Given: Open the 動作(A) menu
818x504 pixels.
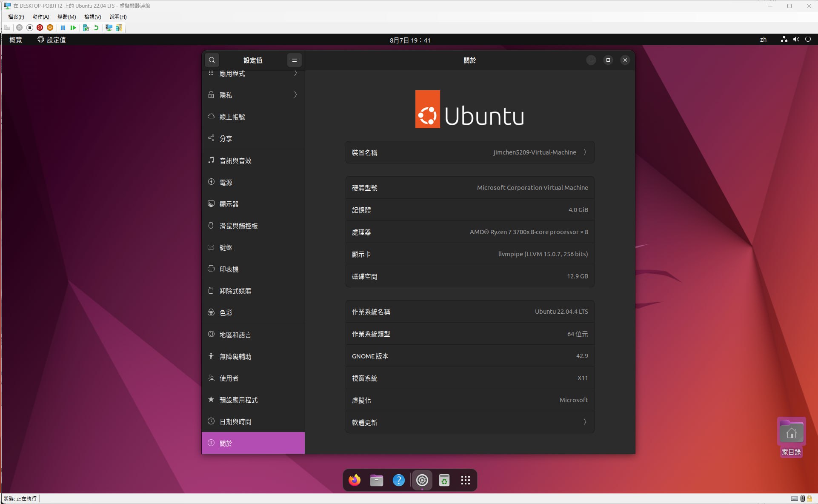Looking at the screenshot, I should (40, 17).
